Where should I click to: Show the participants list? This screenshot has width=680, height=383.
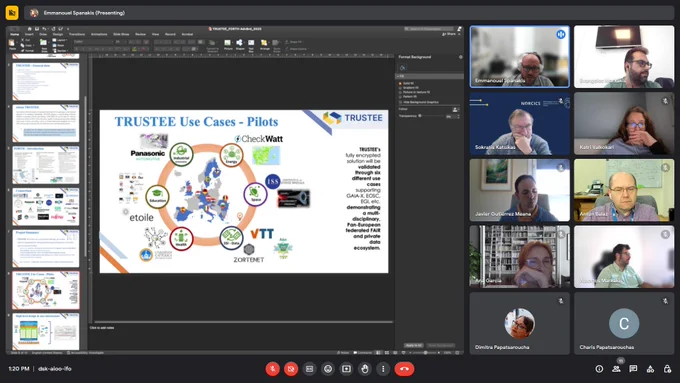(x=616, y=369)
